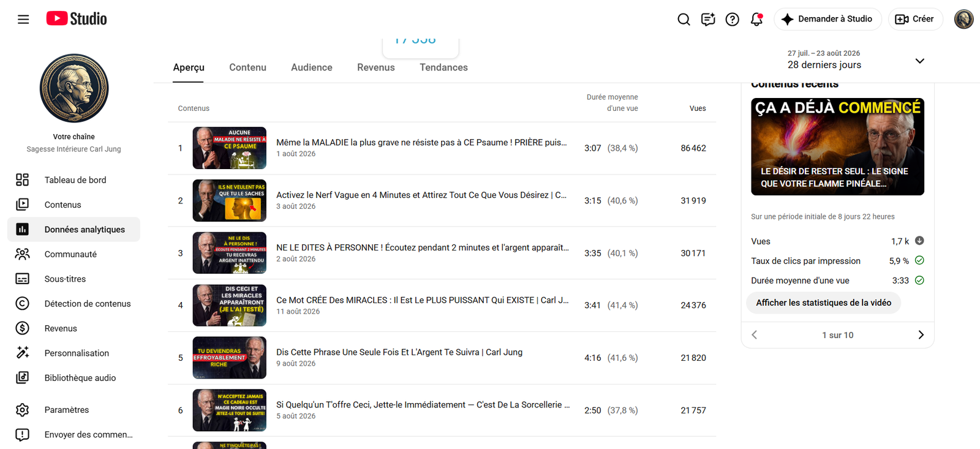Switch to the Contenu tab

click(247, 67)
